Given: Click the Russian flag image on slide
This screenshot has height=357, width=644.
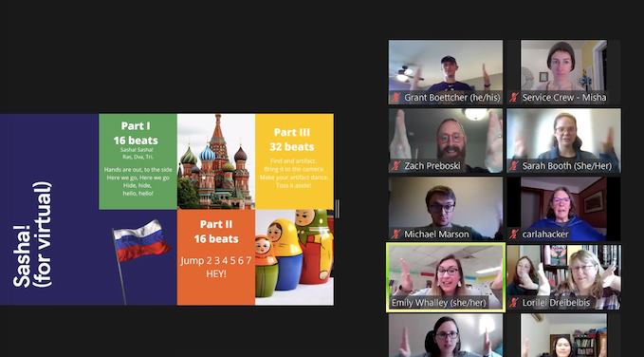Looking at the screenshot, I should (140, 261).
